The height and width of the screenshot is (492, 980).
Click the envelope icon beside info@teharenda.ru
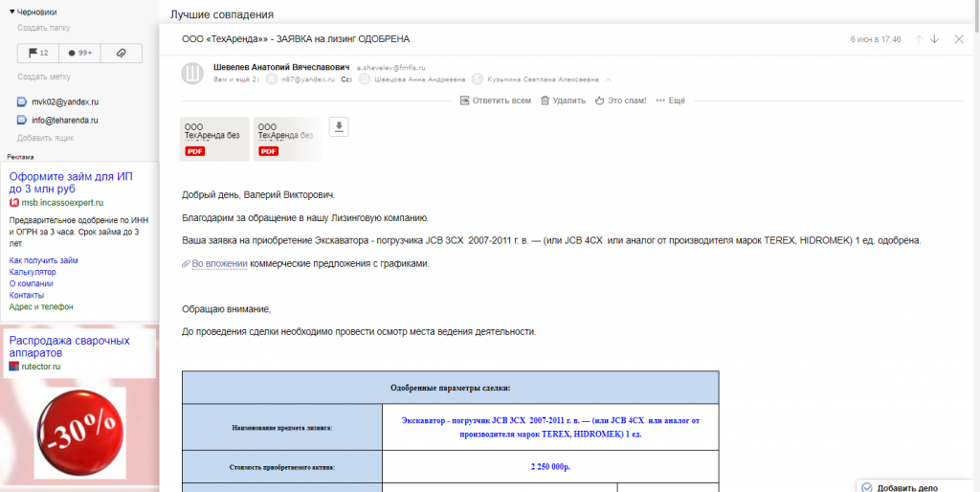[22, 120]
